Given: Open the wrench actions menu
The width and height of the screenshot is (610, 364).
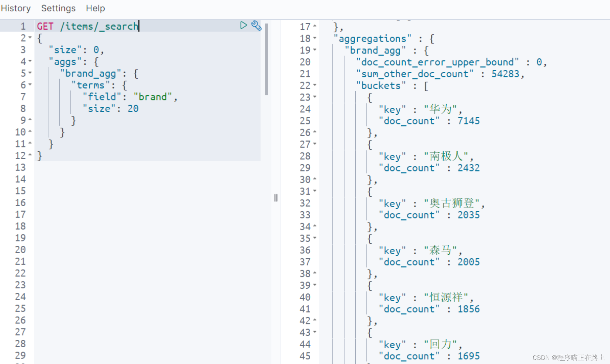Looking at the screenshot, I should point(256,26).
